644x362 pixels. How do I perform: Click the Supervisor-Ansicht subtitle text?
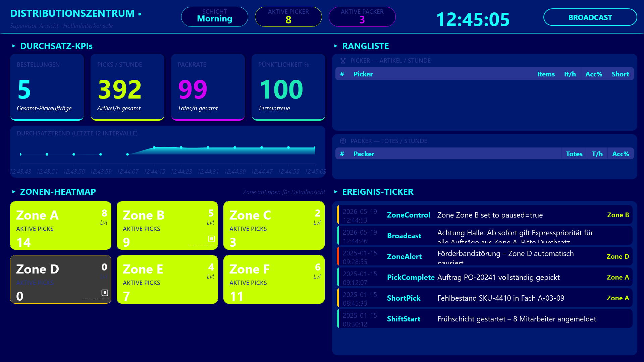point(61,26)
